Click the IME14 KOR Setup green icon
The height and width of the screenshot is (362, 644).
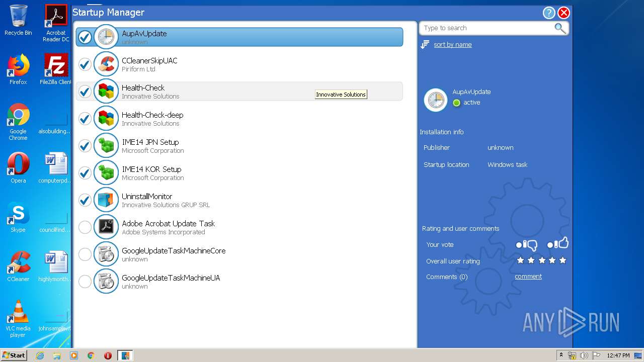pos(106,172)
